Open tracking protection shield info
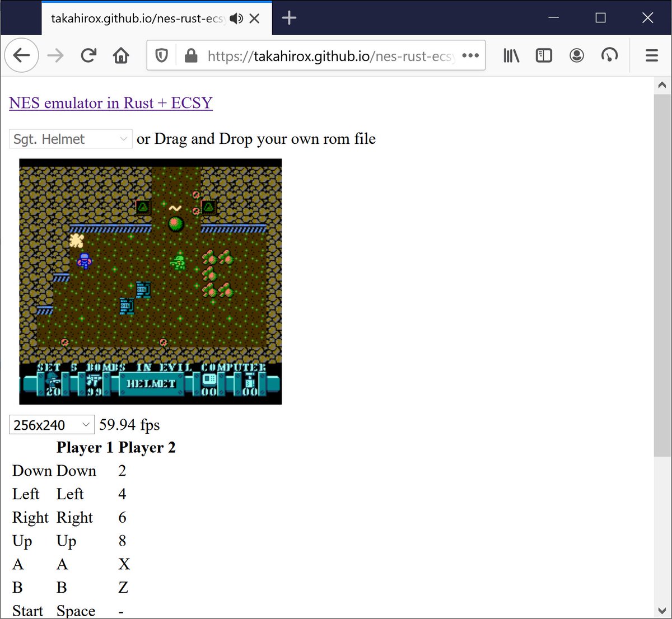The image size is (672, 619). tap(162, 56)
